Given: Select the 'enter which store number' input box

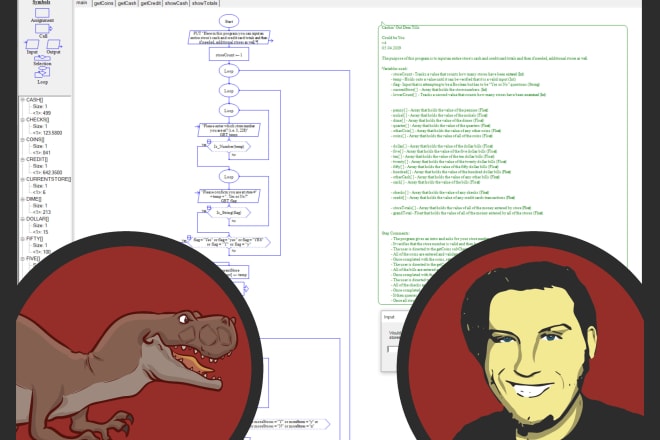Looking at the screenshot, I should (229, 130).
